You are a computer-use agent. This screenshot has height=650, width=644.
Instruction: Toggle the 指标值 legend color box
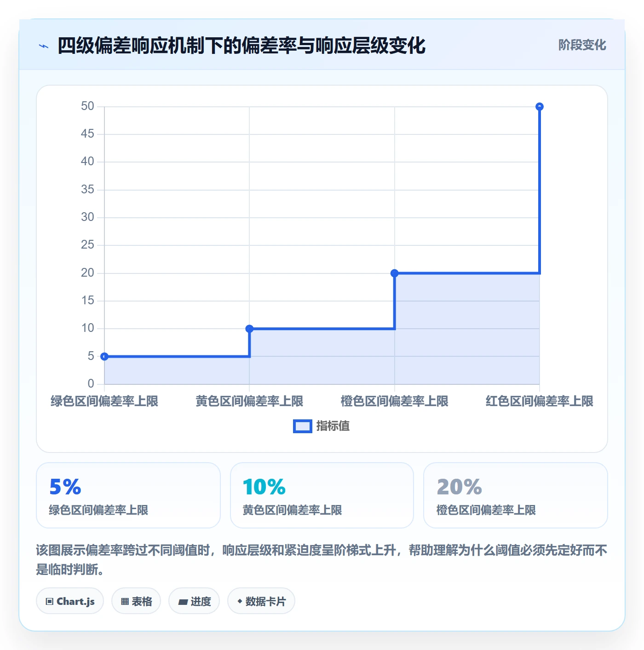pyautogui.click(x=303, y=426)
